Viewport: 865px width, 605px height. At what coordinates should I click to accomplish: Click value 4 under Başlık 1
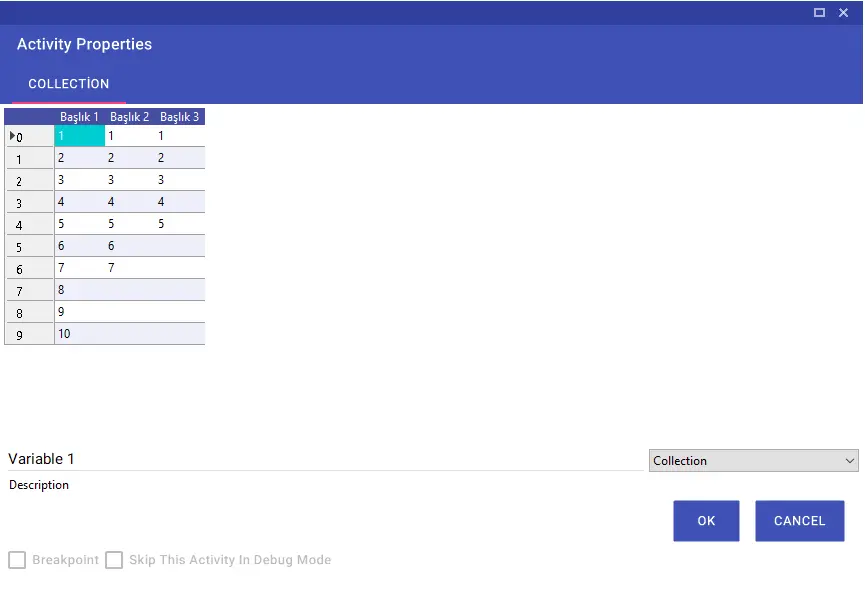79,202
